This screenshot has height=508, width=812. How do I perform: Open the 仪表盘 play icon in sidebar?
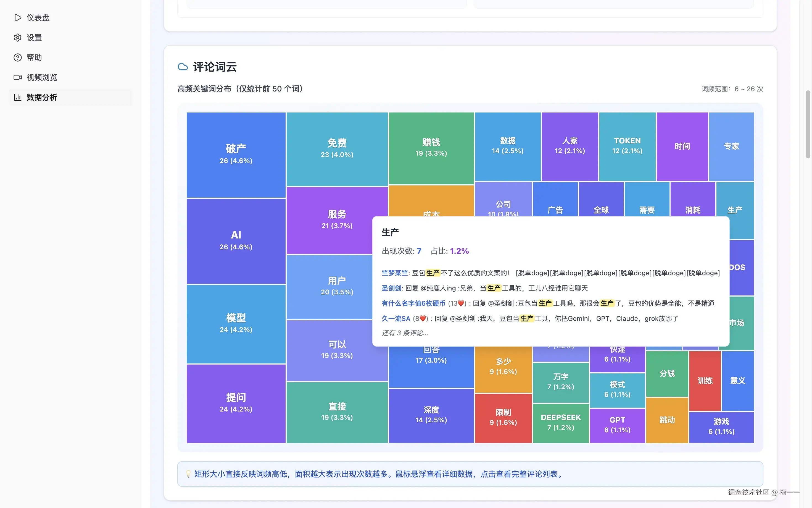click(18, 17)
